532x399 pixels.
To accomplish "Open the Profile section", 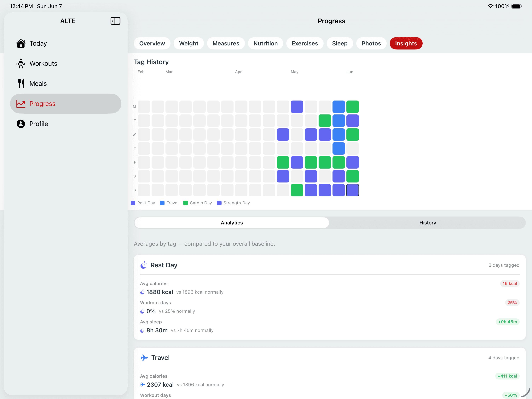I will point(66,124).
